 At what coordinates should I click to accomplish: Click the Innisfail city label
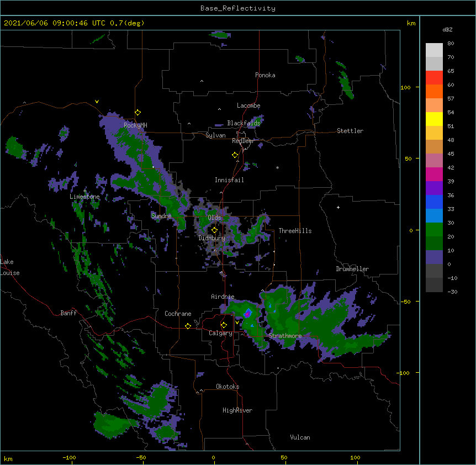click(x=229, y=180)
